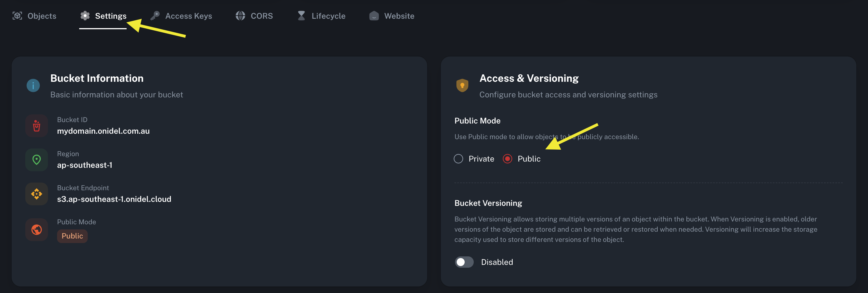Click the green region pin icon

pos(36,160)
